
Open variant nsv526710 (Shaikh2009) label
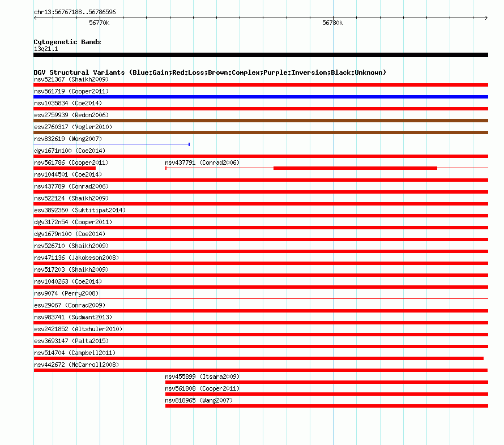tap(71, 246)
